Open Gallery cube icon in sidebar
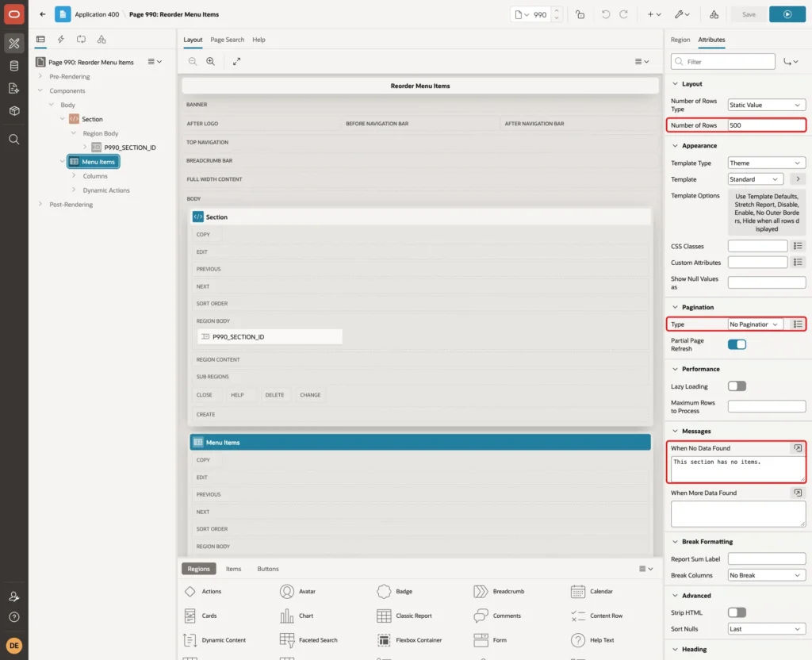812x660 pixels. 14,111
